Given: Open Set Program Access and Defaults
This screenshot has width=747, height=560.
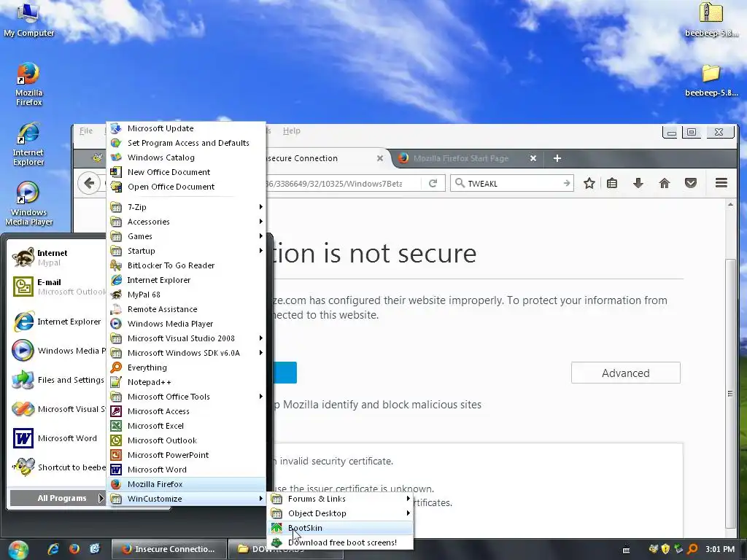Looking at the screenshot, I should (x=186, y=142).
